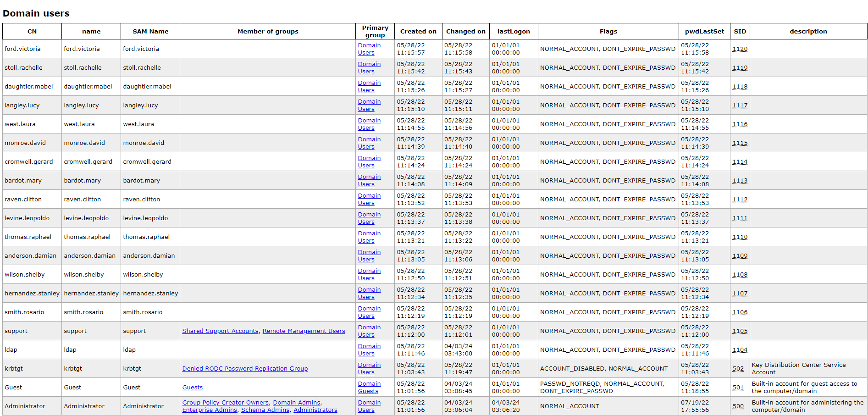Screen dimensions: 868x416
Task: Click the Created on column header
Action: [418, 32]
